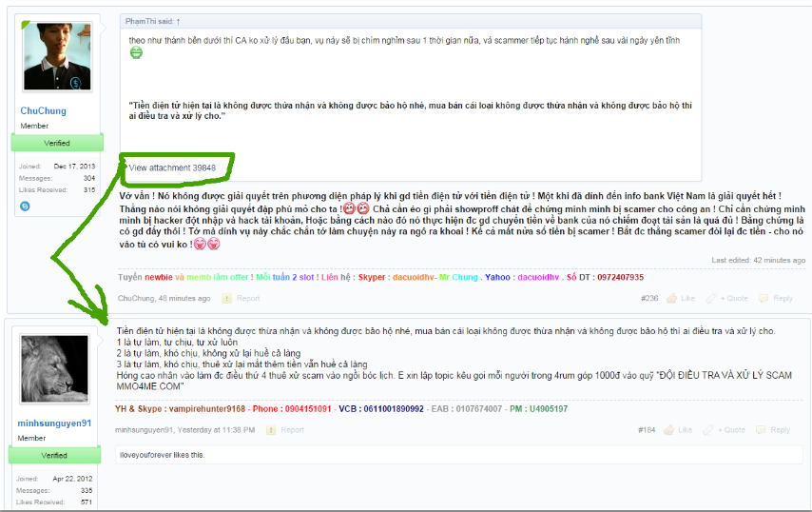
Task: Reply to post #236
Action: coord(783,299)
